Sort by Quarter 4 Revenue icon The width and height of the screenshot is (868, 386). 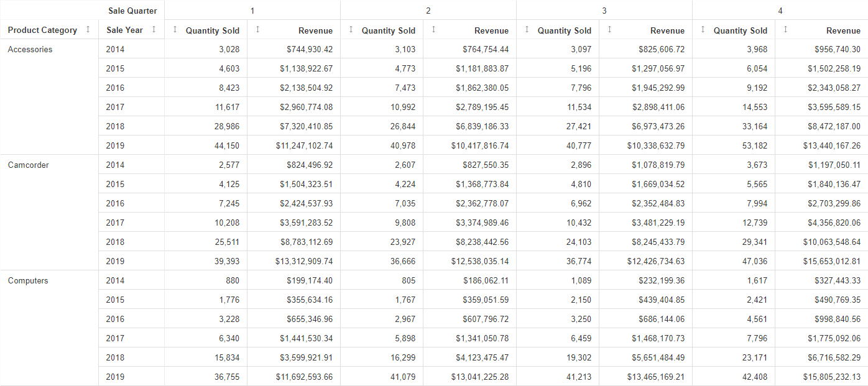click(x=785, y=29)
